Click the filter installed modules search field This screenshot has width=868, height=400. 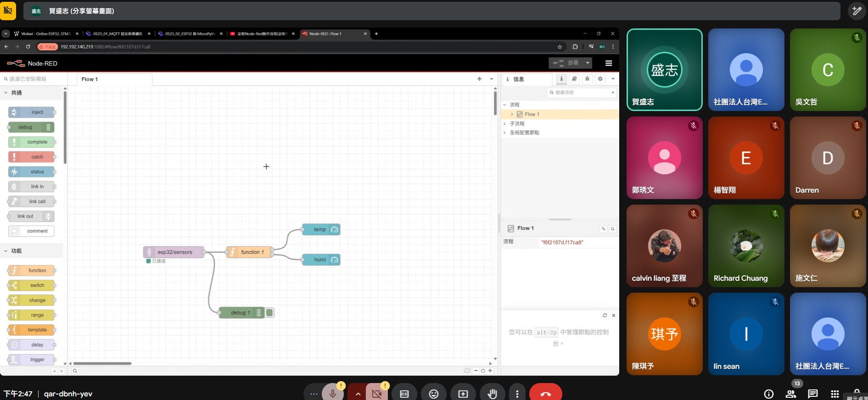pyautogui.click(x=34, y=79)
